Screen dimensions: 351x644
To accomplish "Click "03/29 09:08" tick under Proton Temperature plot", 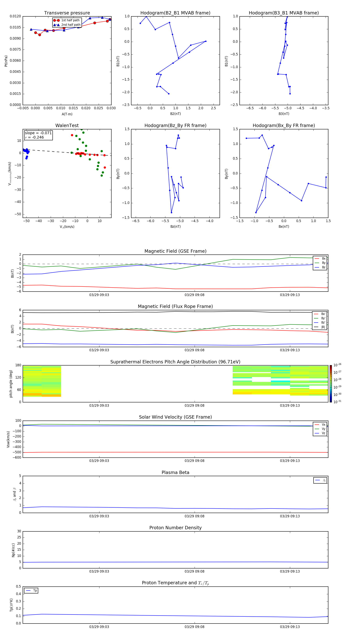I will [x=194, y=627].
